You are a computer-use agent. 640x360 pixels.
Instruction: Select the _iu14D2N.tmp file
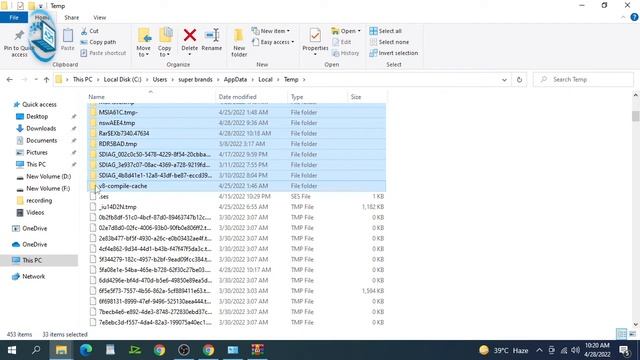coord(236,207)
